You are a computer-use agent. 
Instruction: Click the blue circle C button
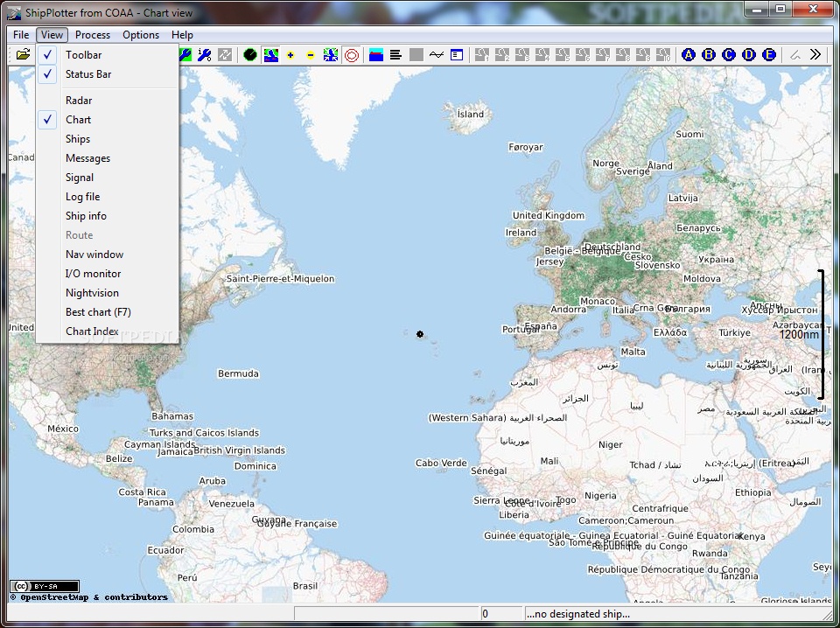[729, 54]
